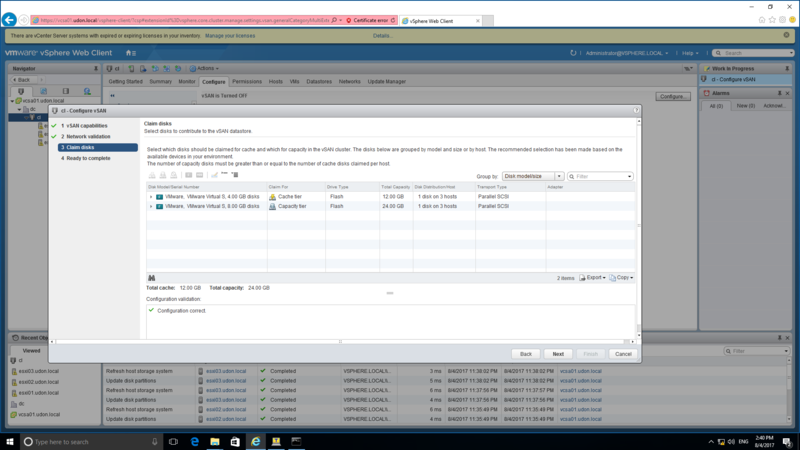This screenshot has height=450, width=800.
Task: Go to wizard step 2 Network validation
Action: (88, 137)
